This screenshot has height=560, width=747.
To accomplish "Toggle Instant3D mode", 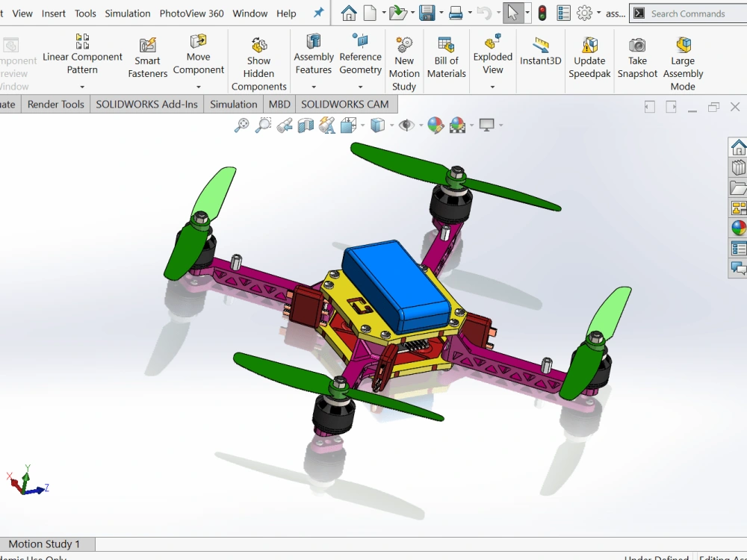I will tap(540, 52).
